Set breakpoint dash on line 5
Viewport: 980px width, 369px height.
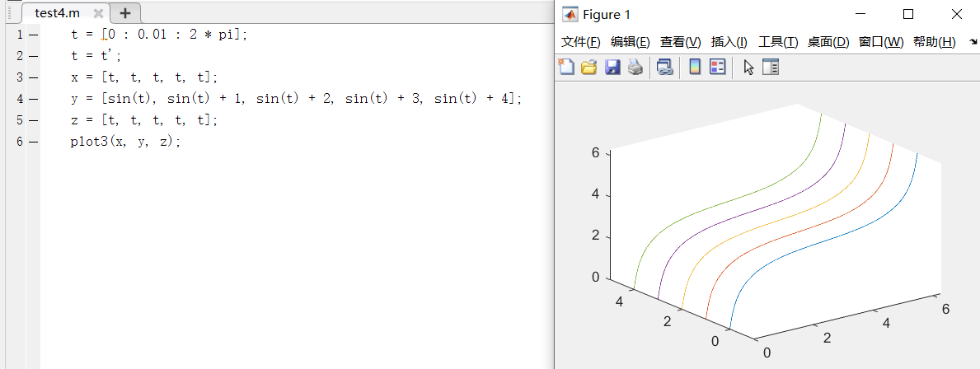(x=33, y=120)
